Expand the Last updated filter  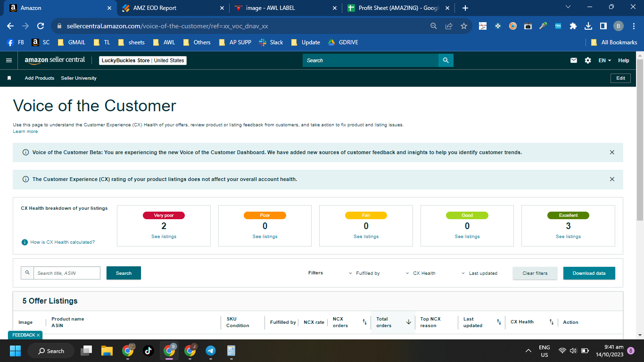(479, 273)
